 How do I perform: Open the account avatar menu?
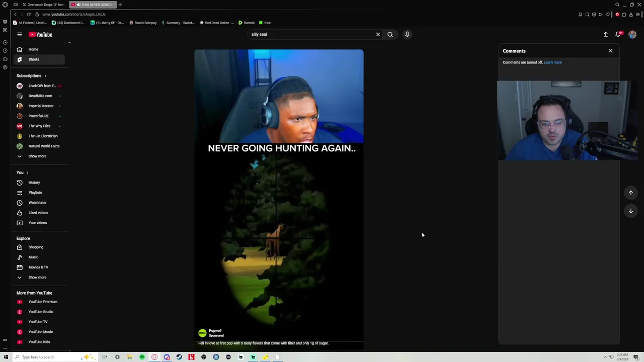click(632, 35)
